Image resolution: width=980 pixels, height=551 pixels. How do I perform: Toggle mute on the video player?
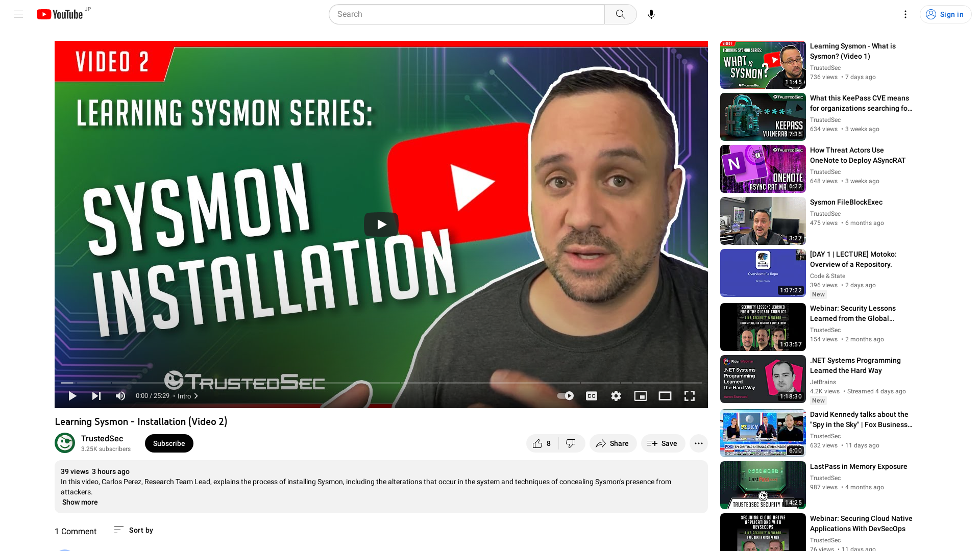(x=120, y=395)
